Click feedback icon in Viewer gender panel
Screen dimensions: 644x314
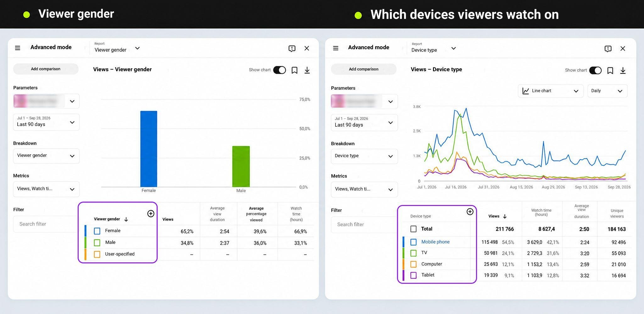pos(292,49)
